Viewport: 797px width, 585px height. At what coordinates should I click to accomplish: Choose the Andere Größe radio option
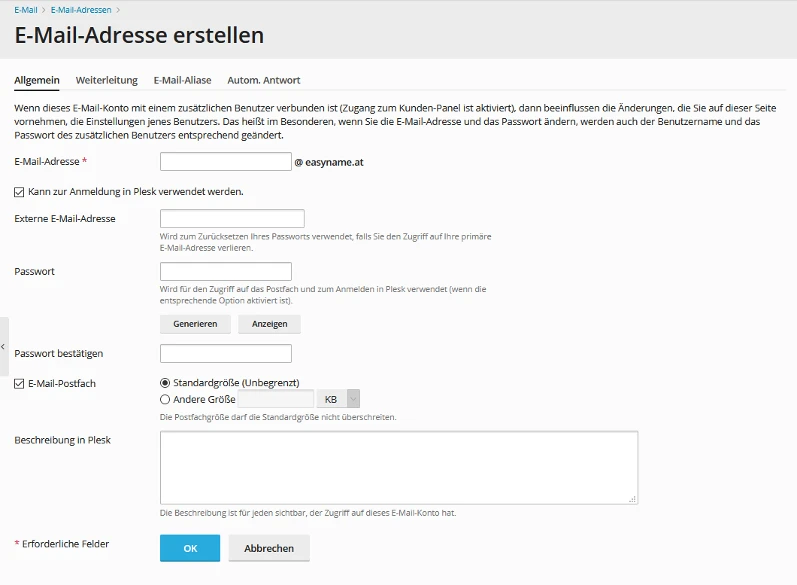165,399
